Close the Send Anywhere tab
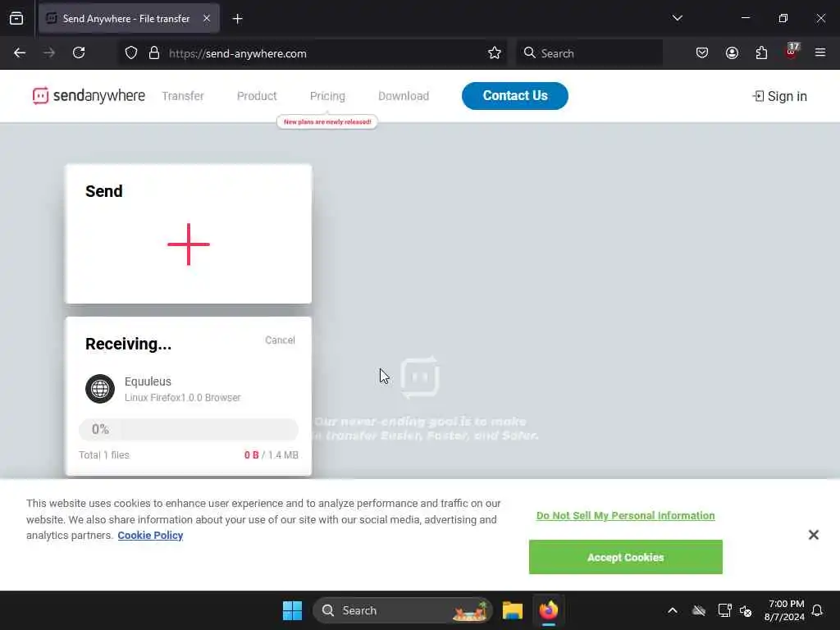 pos(207,18)
